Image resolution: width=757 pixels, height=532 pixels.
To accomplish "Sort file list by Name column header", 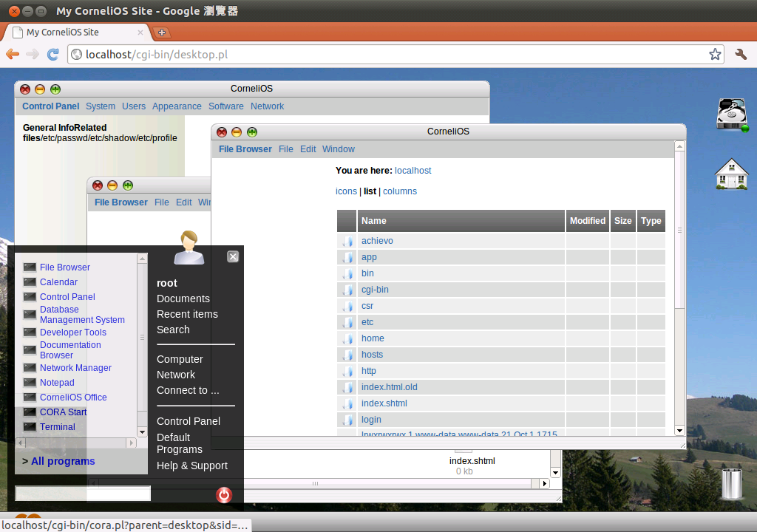I will click(461, 221).
